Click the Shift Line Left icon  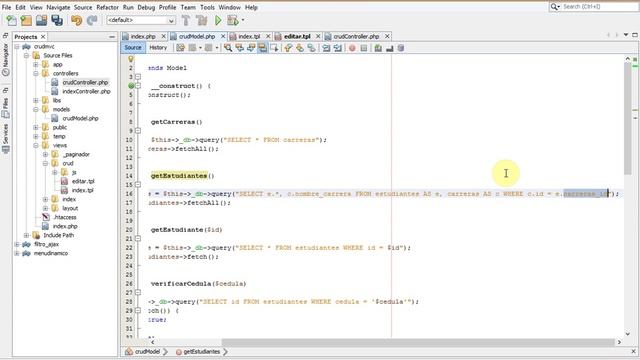pos(326,48)
